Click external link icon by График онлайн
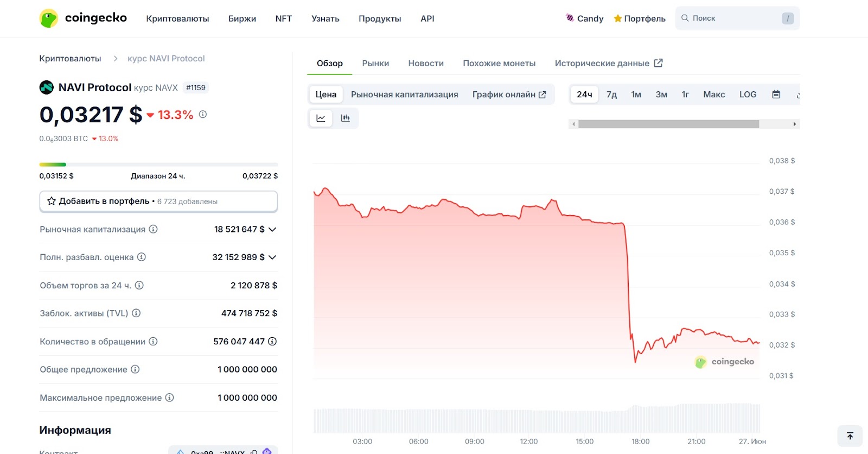This screenshot has width=868, height=454. [x=542, y=94]
